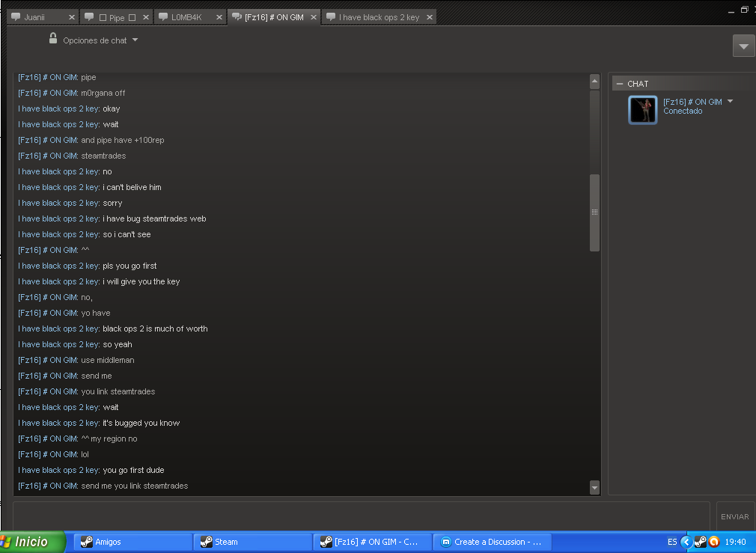Click the speech bubble icon on Juanii tab

coord(16,17)
